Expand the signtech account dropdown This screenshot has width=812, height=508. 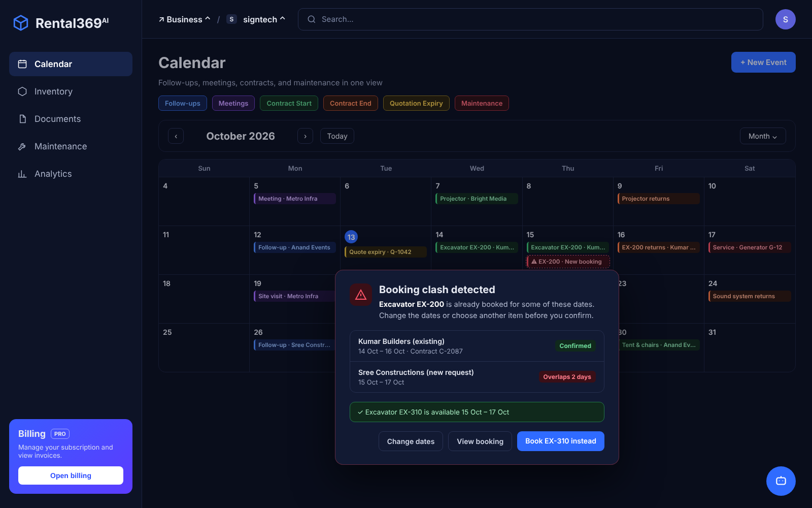click(256, 19)
